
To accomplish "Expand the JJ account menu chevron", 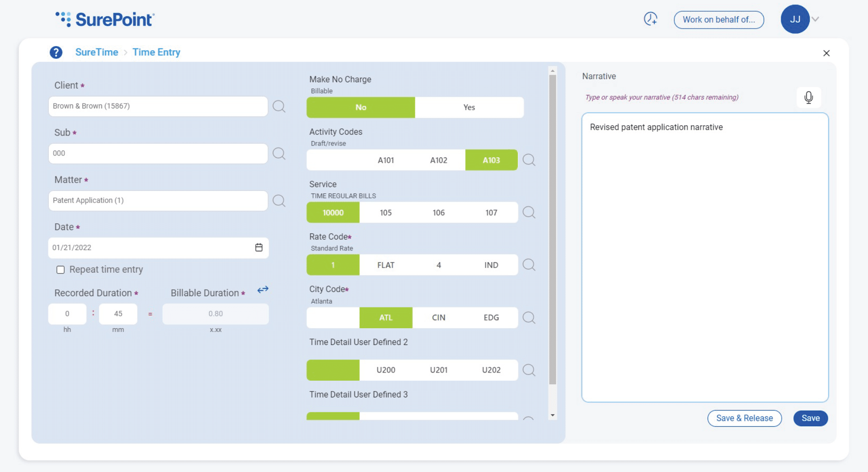I will [816, 19].
